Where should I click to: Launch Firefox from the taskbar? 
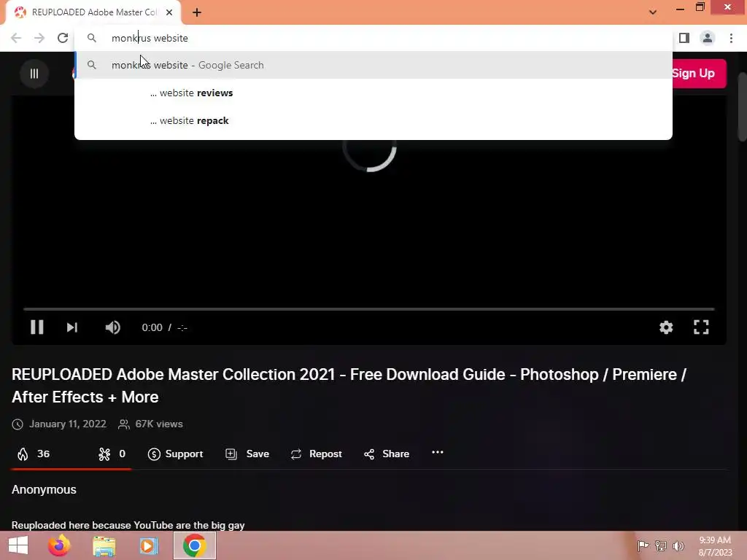coord(59,545)
